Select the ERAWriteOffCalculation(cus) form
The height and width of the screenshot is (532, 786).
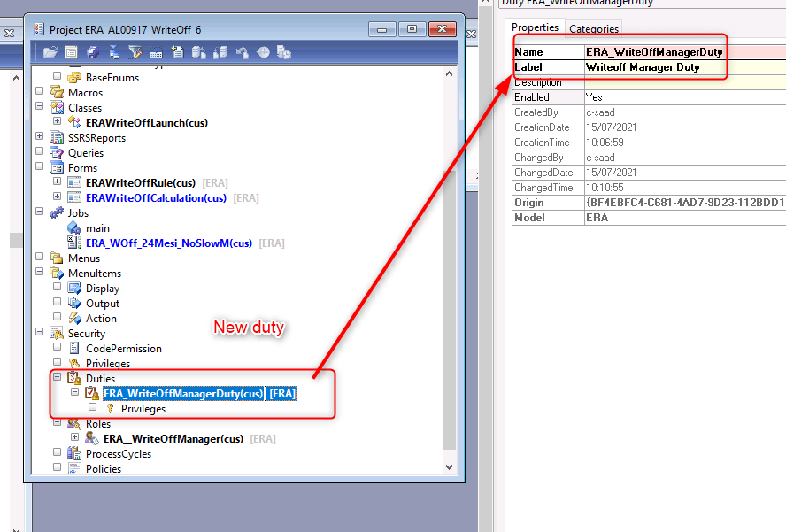pyautogui.click(x=156, y=198)
